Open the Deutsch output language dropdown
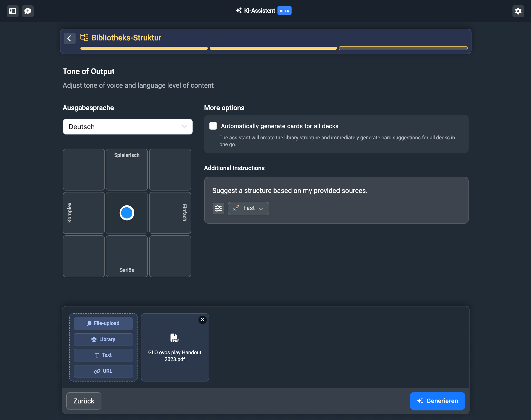 128,127
